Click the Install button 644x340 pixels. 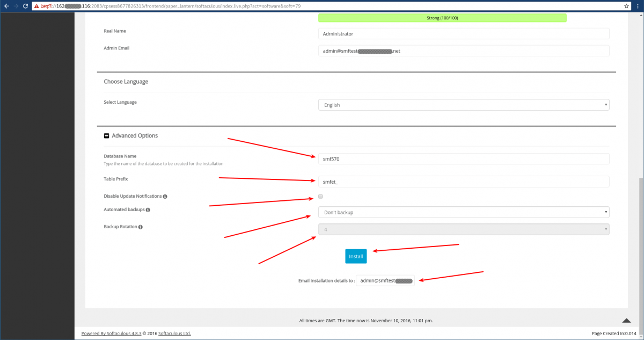click(x=355, y=256)
